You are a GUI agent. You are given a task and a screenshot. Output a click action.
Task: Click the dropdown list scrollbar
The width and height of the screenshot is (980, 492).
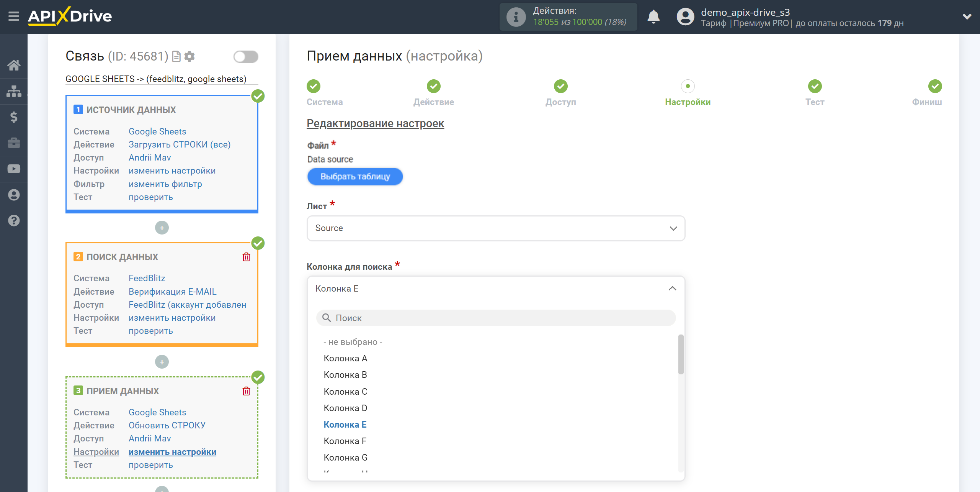(x=681, y=354)
